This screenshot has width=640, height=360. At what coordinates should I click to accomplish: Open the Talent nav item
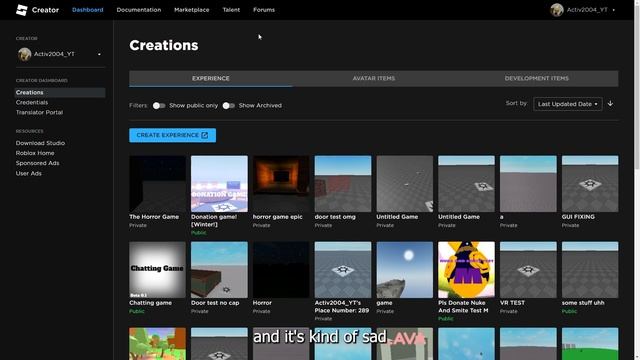pos(231,10)
